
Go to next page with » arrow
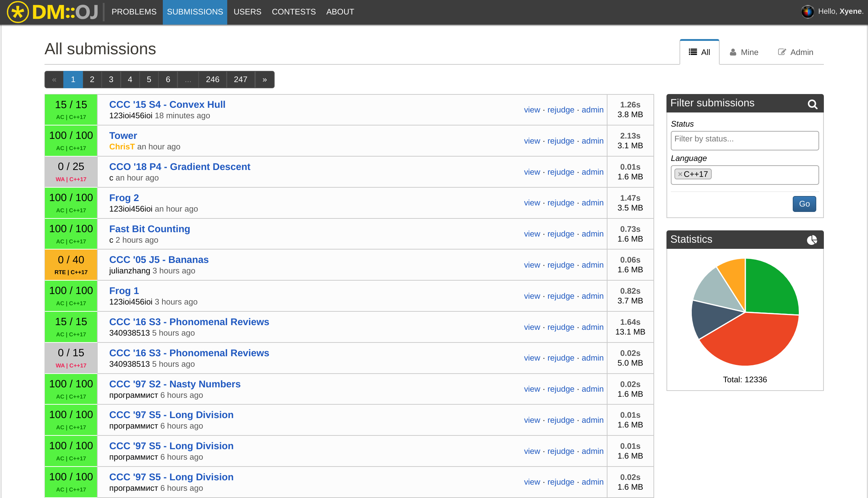(265, 80)
